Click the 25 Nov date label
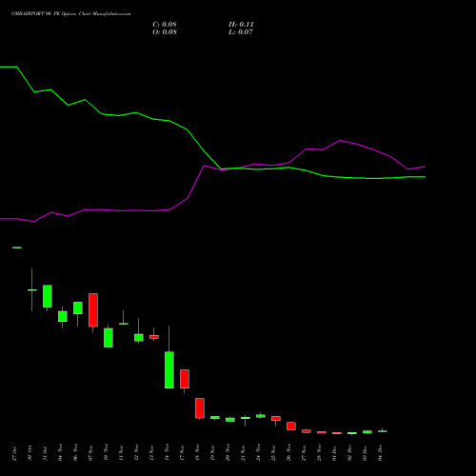The width and height of the screenshot is (476, 476). coord(273,452)
